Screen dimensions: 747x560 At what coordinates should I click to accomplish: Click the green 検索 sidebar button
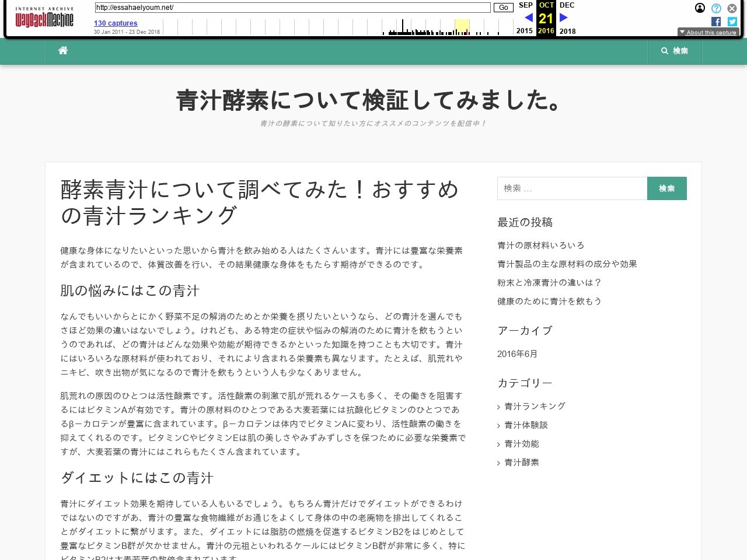(666, 188)
